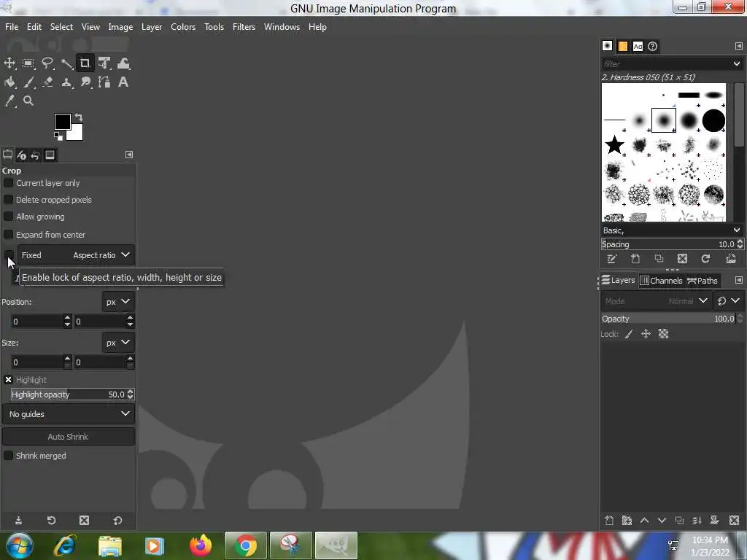Viewport: 747px width, 560px height.
Task: Select the Warp Transform tool
Action: tap(123, 63)
